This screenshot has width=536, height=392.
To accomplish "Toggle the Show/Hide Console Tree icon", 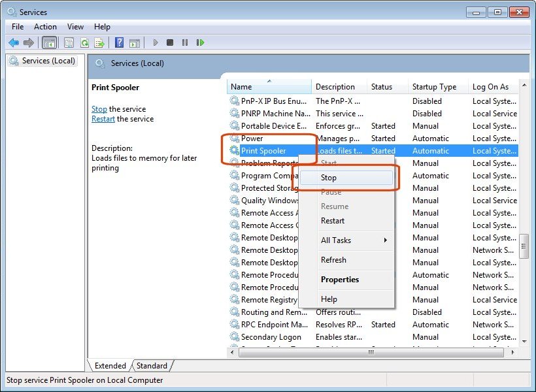I will [49, 42].
